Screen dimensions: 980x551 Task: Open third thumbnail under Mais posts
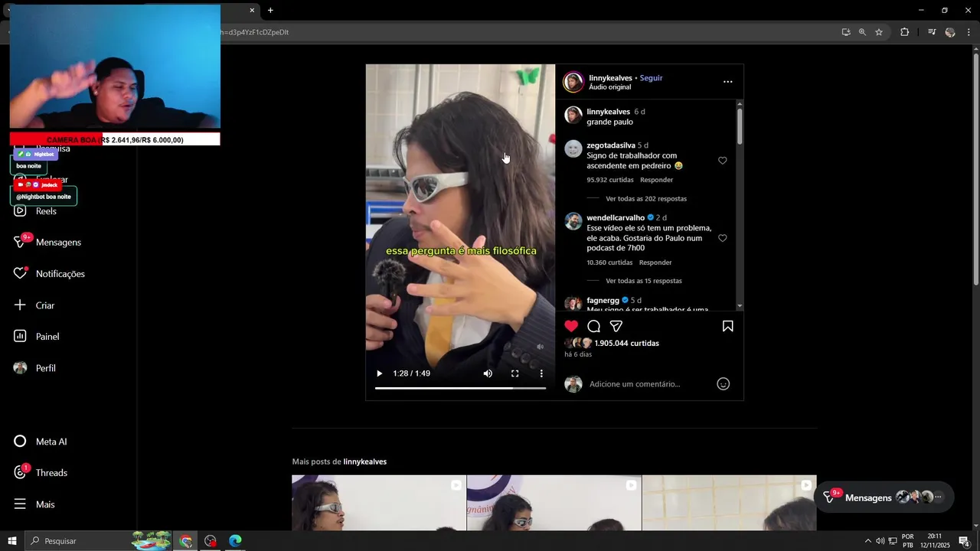[729, 503]
